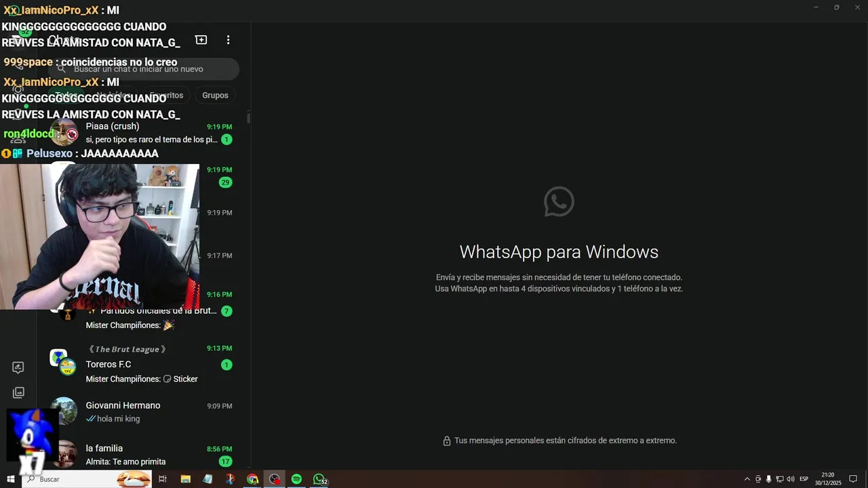868x488 pixels.
Task: Click the 'WhatsApp para Windows' heading
Action: click(559, 252)
